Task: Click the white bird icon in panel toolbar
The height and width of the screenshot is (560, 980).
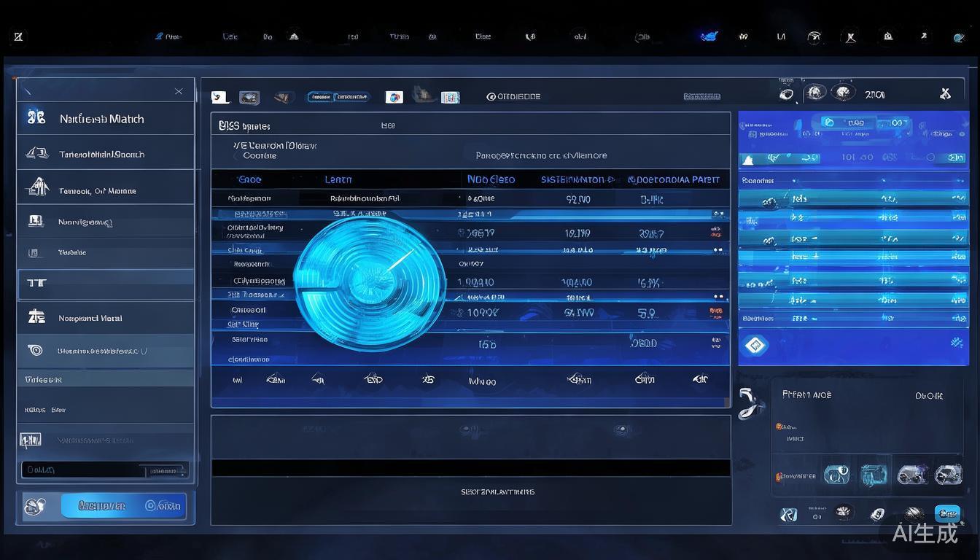Action: pyautogui.click(x=219, y=97)
